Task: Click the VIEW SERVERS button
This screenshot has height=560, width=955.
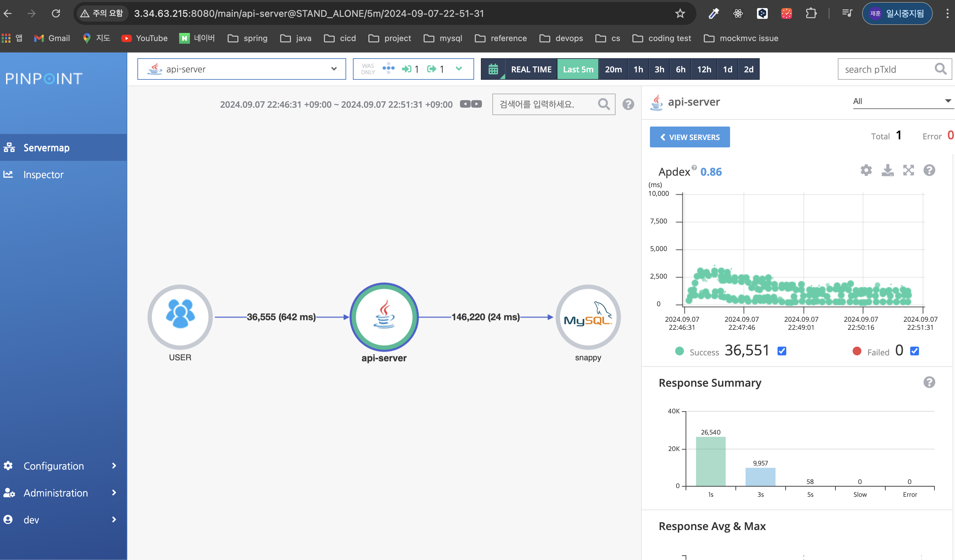Action: [x=689, y=137]
